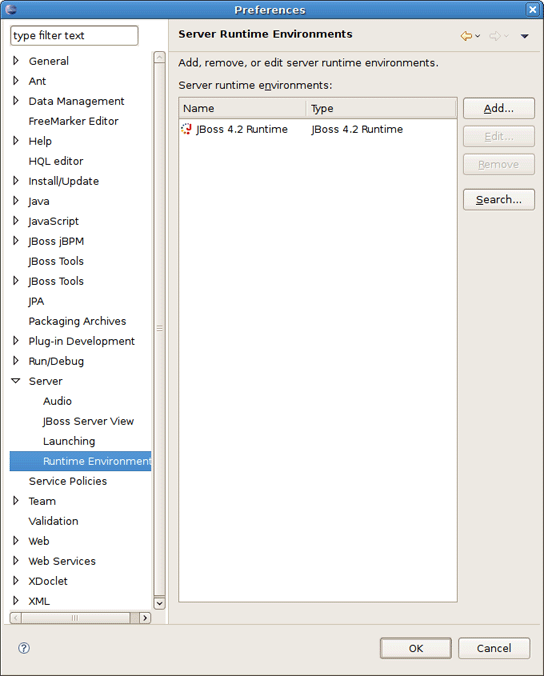Select Launching under Server
544x676 pixels.
click(69, 441)
